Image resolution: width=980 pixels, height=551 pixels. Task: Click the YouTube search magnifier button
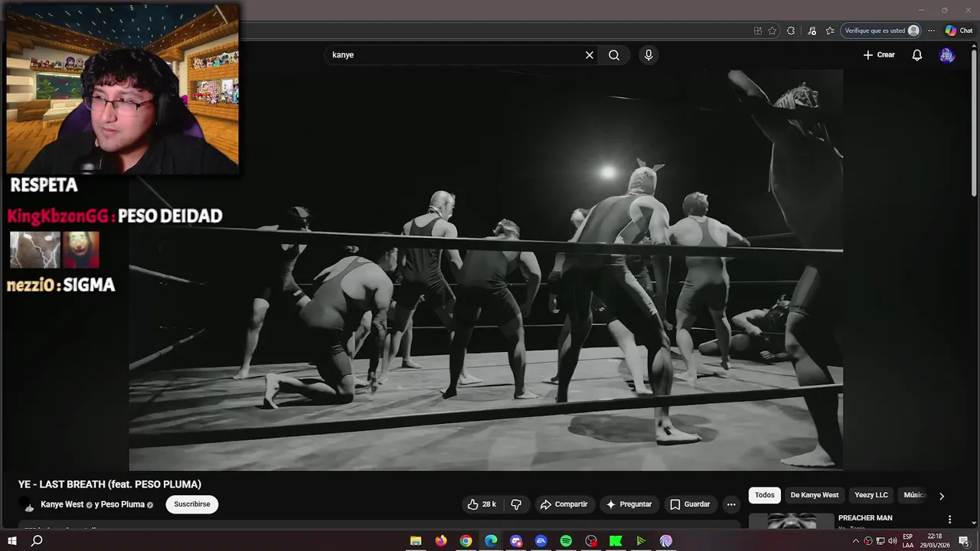(x=614, y=55)
